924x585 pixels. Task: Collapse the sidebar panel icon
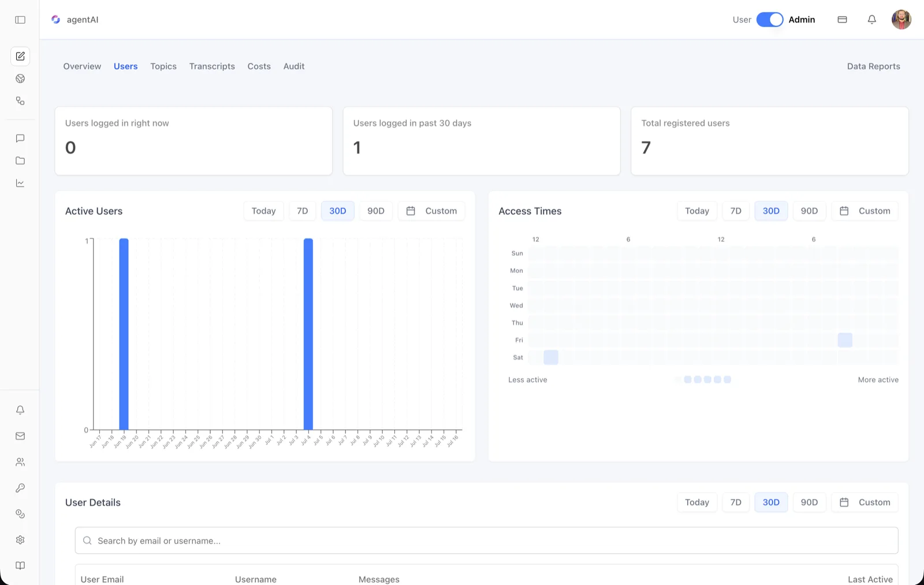click(20, 20)
